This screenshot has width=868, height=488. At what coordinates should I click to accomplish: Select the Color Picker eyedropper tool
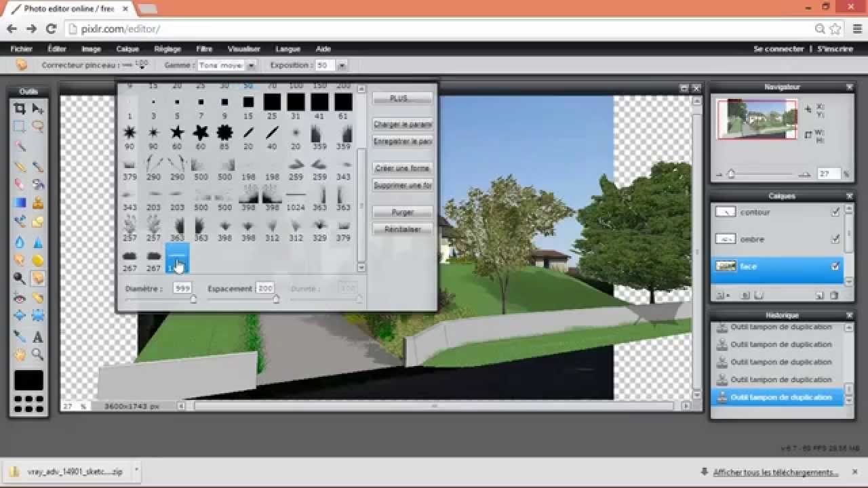tap(20, 336)
